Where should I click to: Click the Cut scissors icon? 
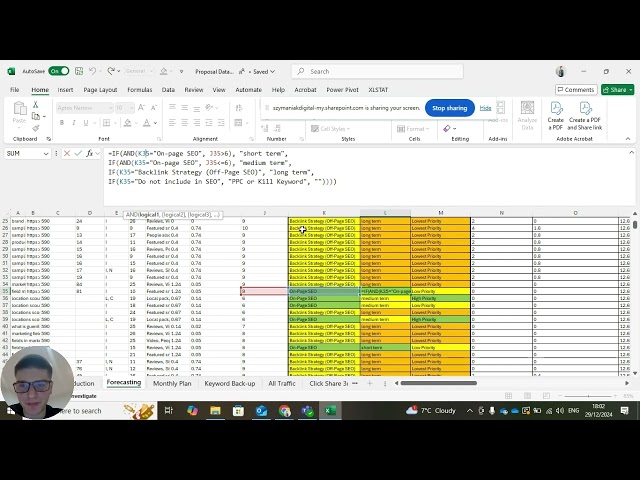point(36,105)
